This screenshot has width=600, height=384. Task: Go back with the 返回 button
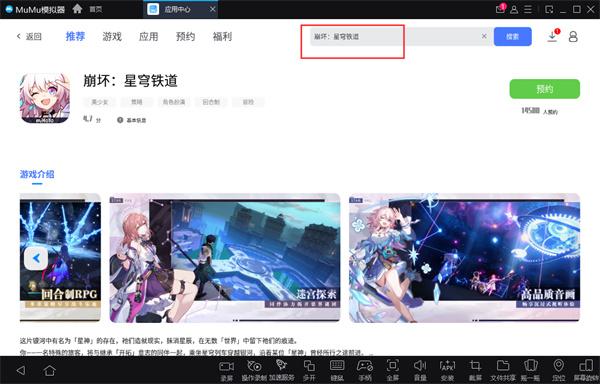[x=29, y=36]
